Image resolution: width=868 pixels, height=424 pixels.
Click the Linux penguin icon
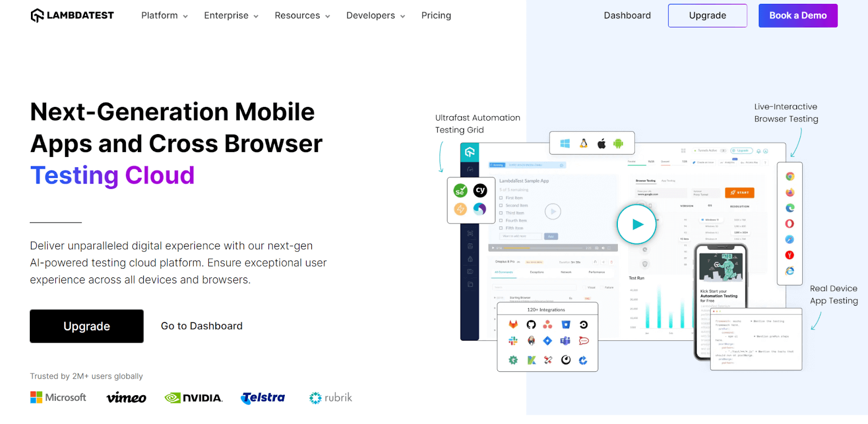point(584,143)
